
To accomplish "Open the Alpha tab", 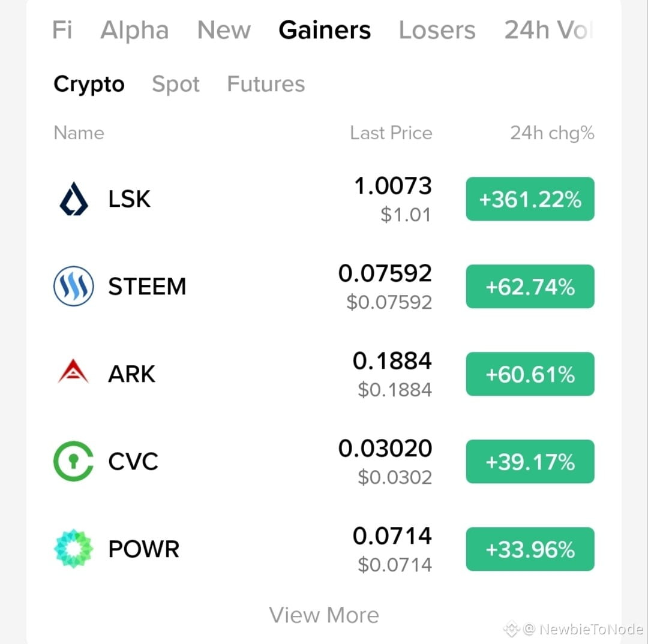I will tap(134, 30).
